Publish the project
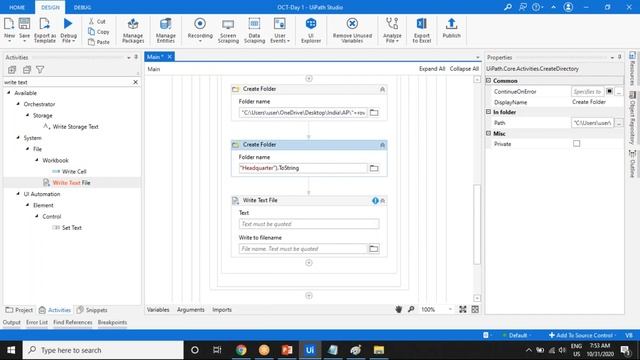This screenshot has width=640, height=360. pyautogui.click(x=451, y=29)
